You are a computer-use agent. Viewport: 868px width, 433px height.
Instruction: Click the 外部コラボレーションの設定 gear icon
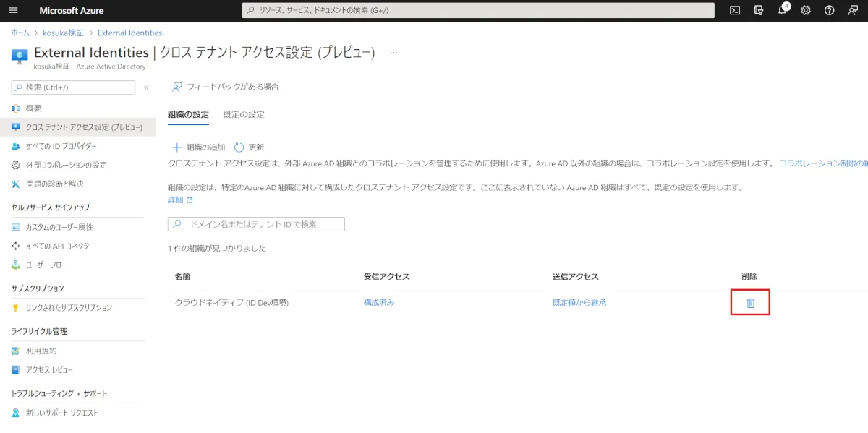point(16,165)
